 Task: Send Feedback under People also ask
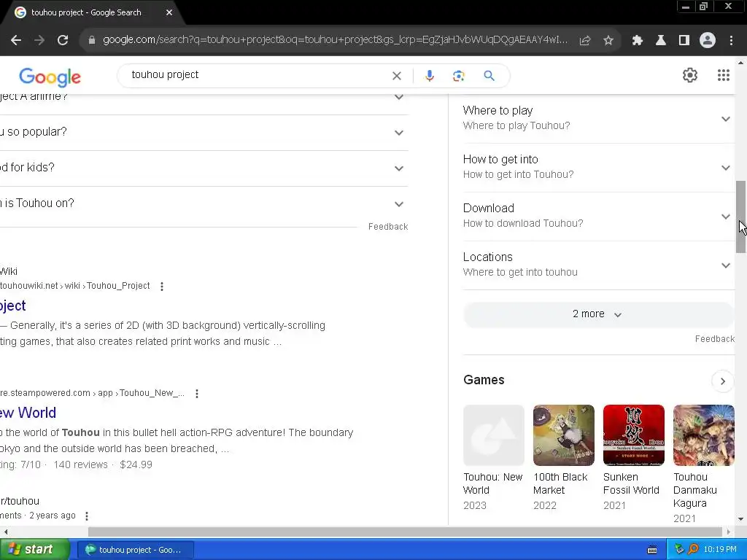pos(388,227)
